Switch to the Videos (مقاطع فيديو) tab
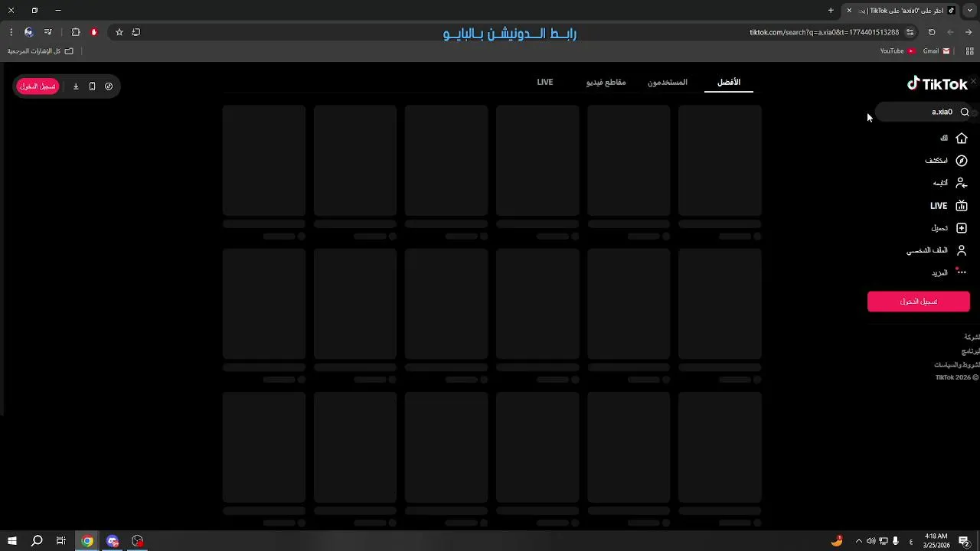The width and height of the screenshot is (980, 551). (x=606, y=82)
